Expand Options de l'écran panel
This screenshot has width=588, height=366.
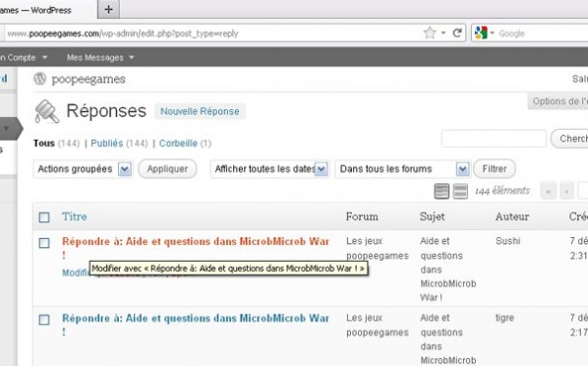point(558,101)
